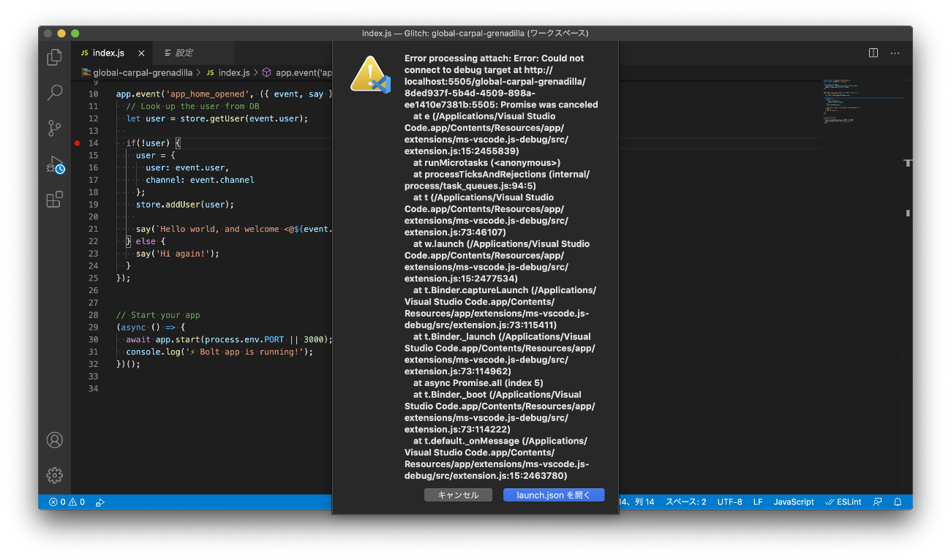The height and width of the screenshot is (560, 951).
Task: Click line number 21 in gutter
Action: point(93,229)
